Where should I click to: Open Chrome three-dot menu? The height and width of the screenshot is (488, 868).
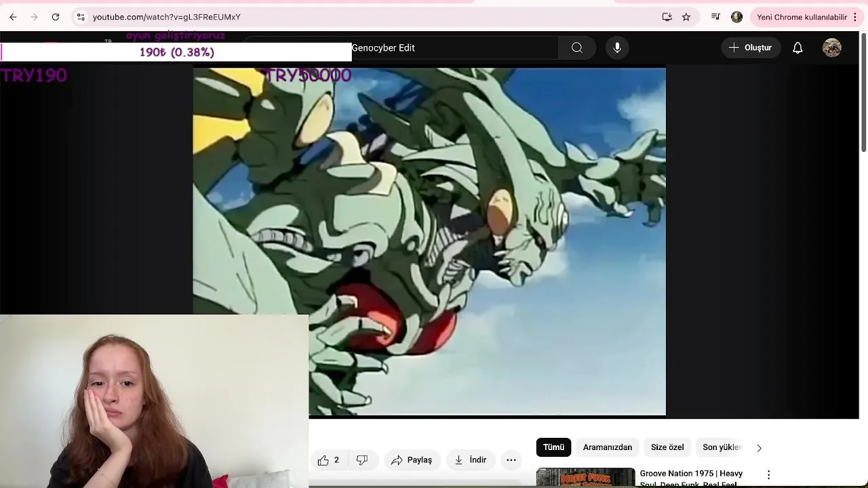(855, 17)
